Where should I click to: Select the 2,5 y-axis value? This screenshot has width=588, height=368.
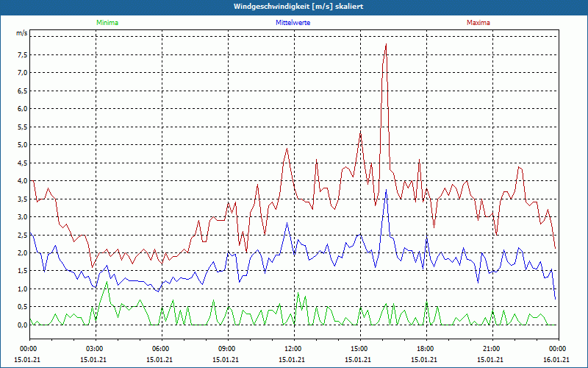tap(23, 235)
